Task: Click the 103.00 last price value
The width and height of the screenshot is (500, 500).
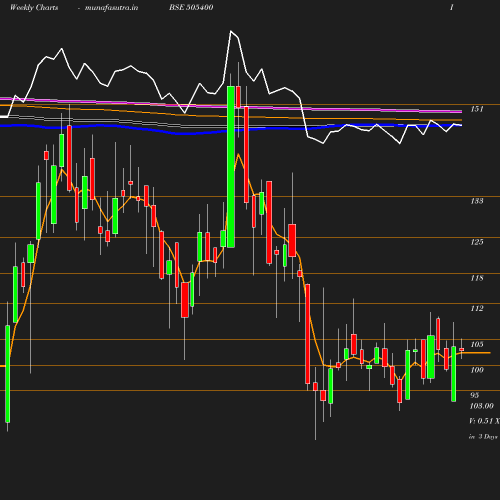Action: [x=482, y=406]
